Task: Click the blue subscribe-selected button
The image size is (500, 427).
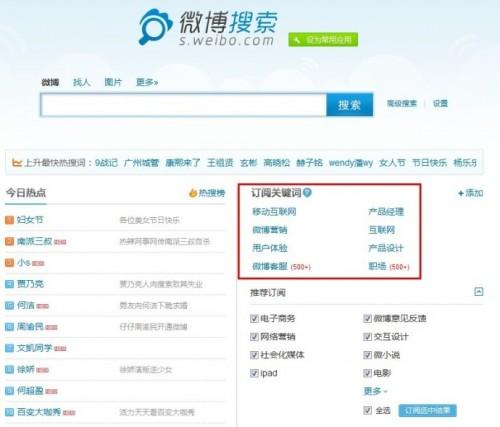Action: (427, 410)
